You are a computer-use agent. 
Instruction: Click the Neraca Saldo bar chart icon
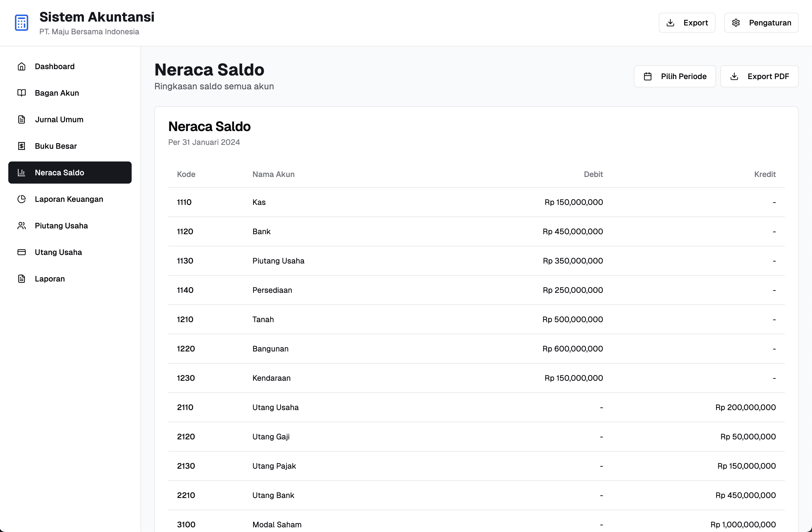[22, 173]
